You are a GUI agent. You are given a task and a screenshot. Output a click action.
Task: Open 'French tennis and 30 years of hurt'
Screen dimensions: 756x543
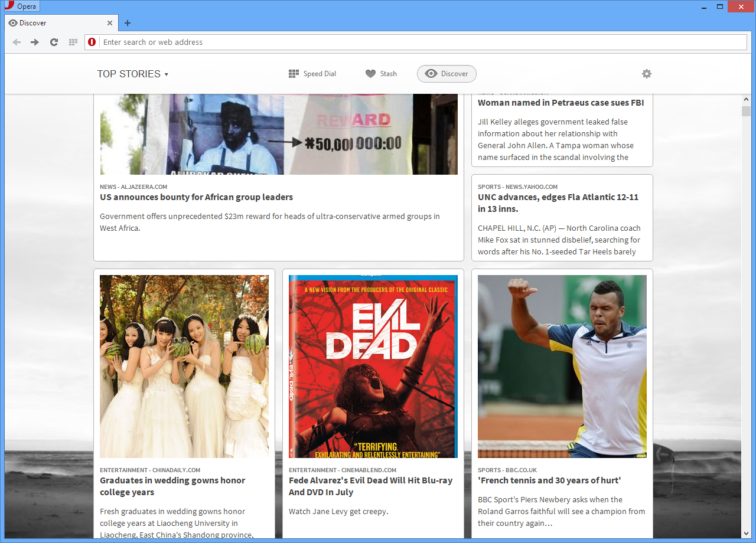tap(549, 480)
